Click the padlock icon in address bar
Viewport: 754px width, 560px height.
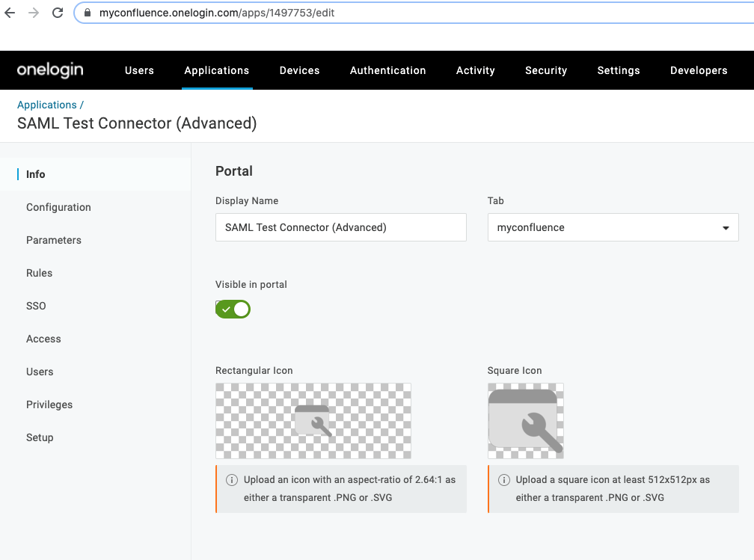tap(88, 13)
